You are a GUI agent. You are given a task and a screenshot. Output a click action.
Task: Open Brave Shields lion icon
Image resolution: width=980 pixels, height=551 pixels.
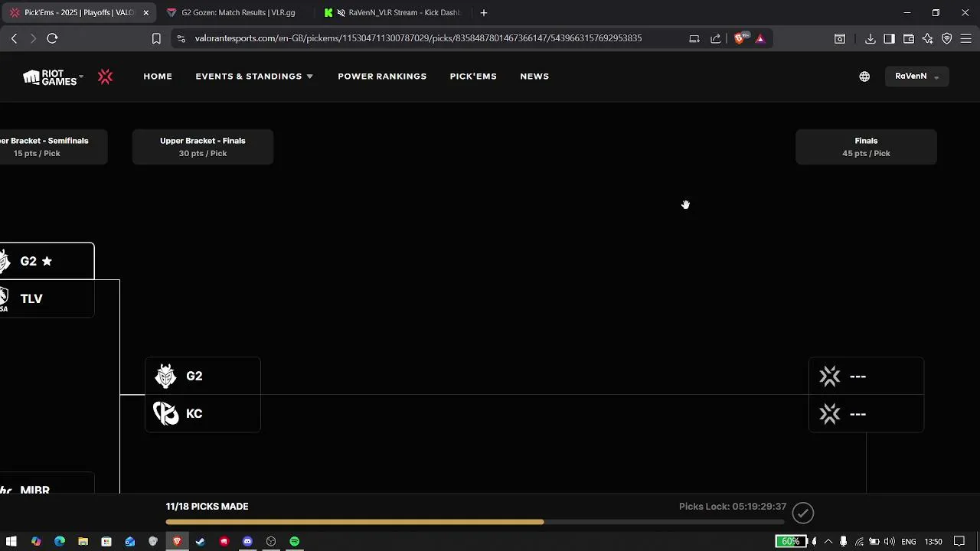coord(740,38)
